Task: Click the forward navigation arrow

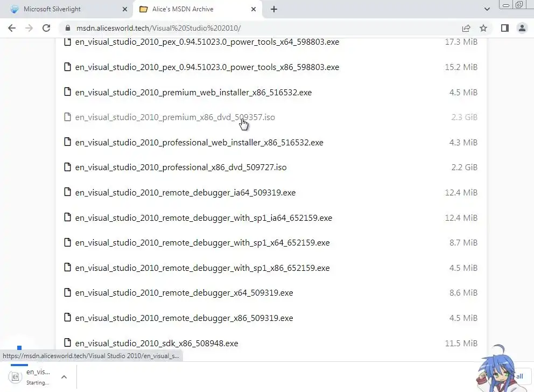Action: click(29, 28)
